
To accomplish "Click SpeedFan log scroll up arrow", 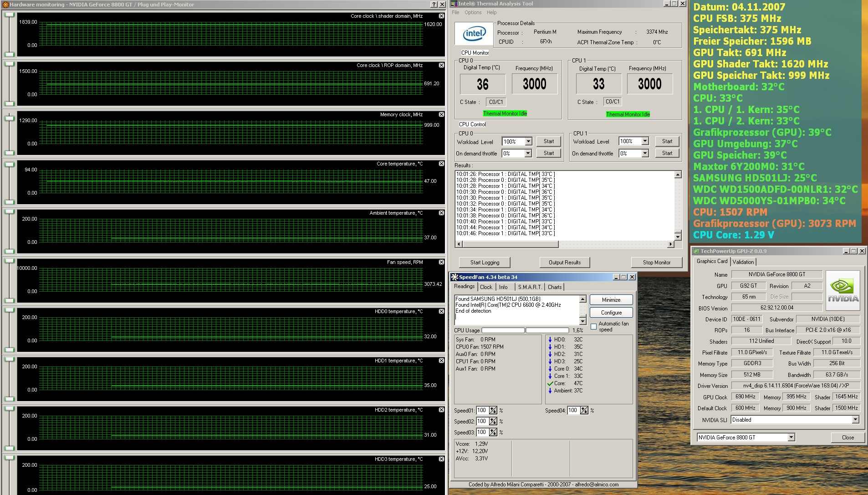I will tap(582, 299).
